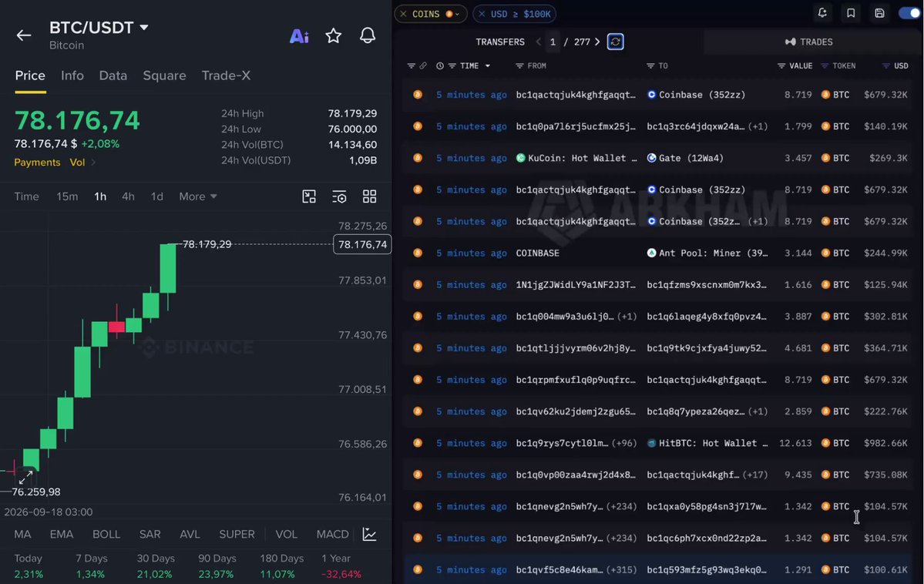Remove the USD ≥ $100K filter chip
This screenshot has height=584, width=924.
click(482, 14)
